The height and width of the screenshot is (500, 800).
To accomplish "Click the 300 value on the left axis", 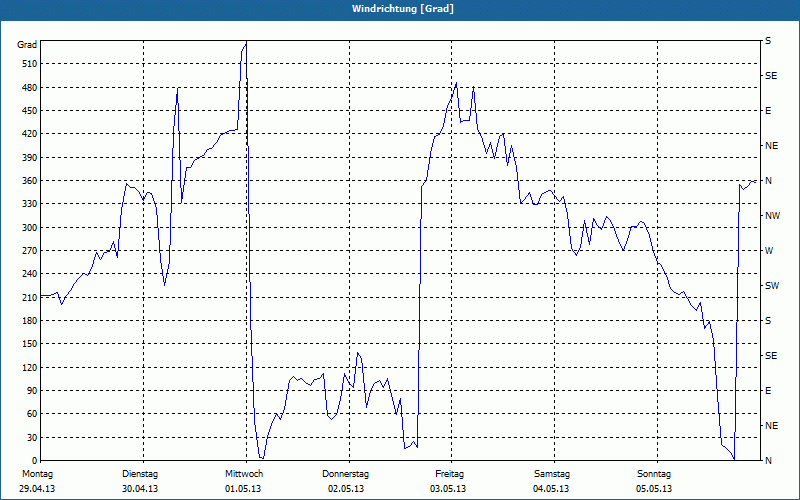I will click(x=30, y=228).
